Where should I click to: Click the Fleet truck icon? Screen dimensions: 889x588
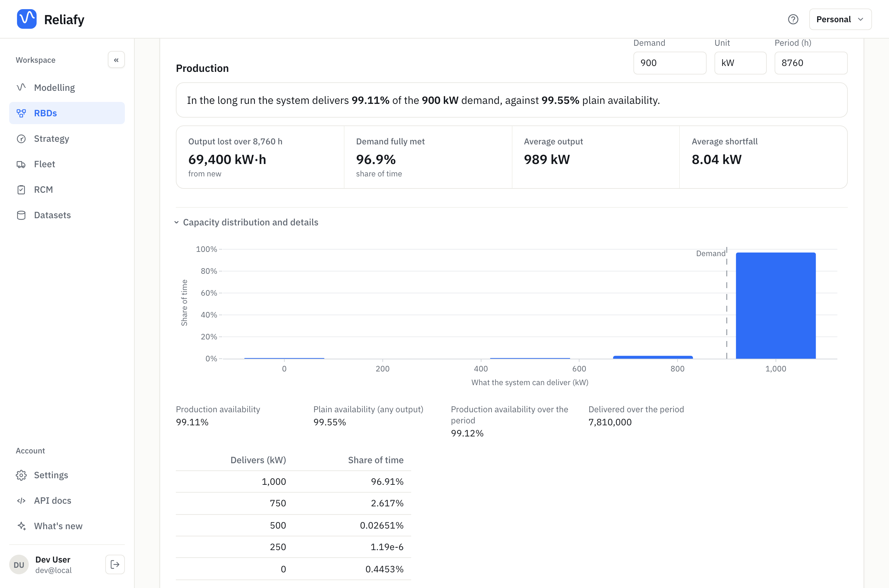[21, 164]
